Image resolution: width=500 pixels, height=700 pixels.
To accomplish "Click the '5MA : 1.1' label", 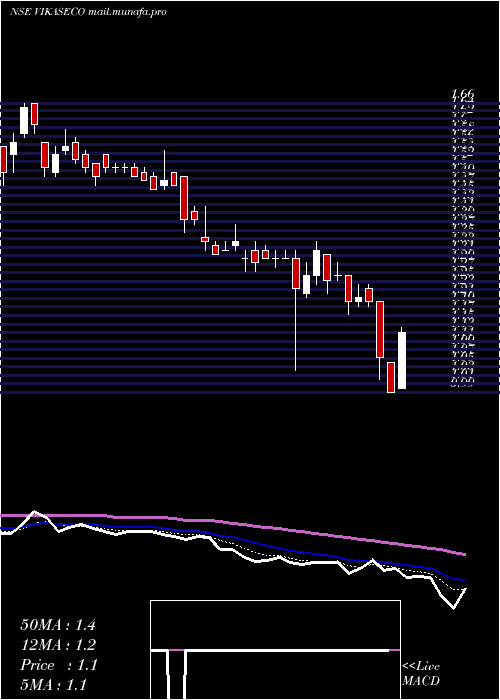I will [x=54, y=685].
